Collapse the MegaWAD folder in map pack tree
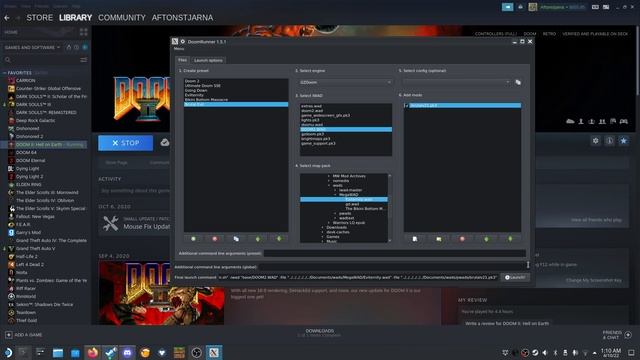640x360 pixels. (335, 195)
